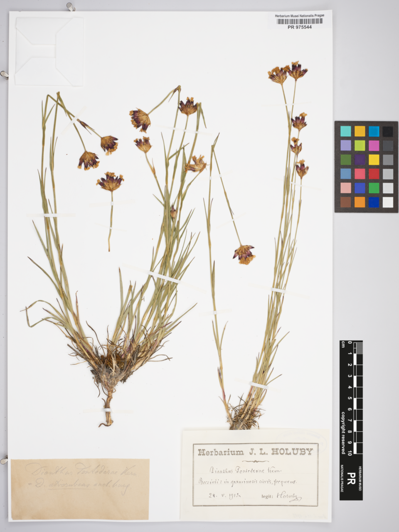Choose the white patch on the color chart
The width and height of the screenshot is (399, 532).
(387, 202)
